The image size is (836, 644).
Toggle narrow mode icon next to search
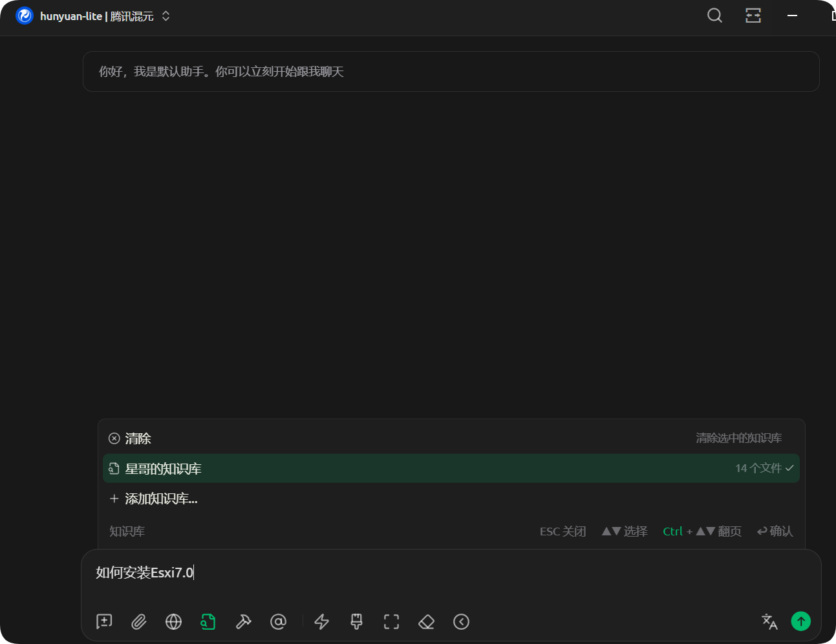coord(753,16)
